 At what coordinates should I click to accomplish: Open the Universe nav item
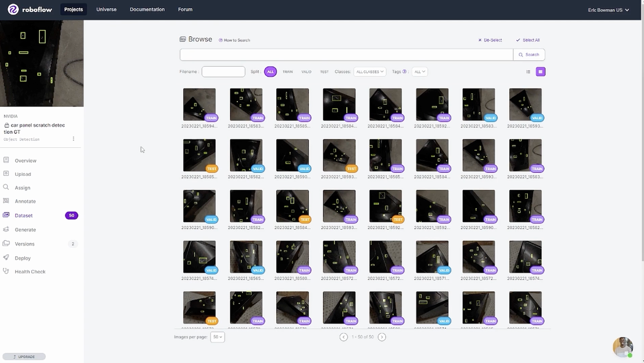click(x=106, y=9)
